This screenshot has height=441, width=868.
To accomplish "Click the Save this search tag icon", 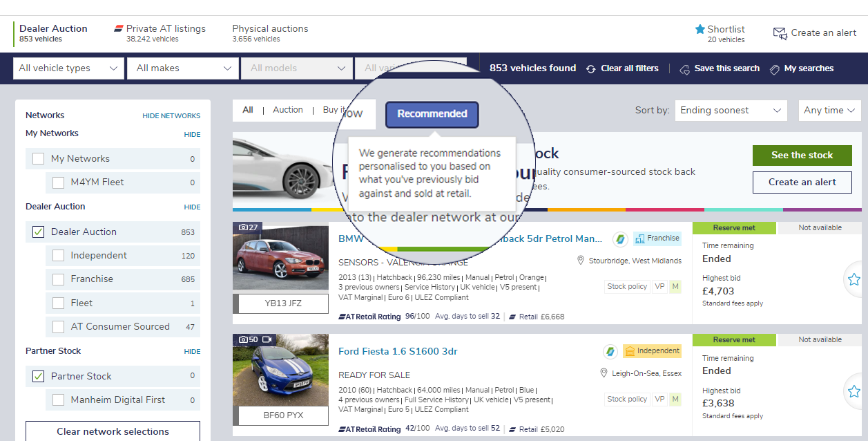I will (684, 69).
